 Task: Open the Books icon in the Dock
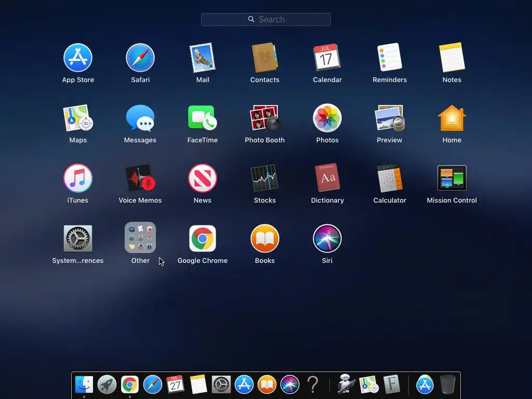(x=267, y=384)
